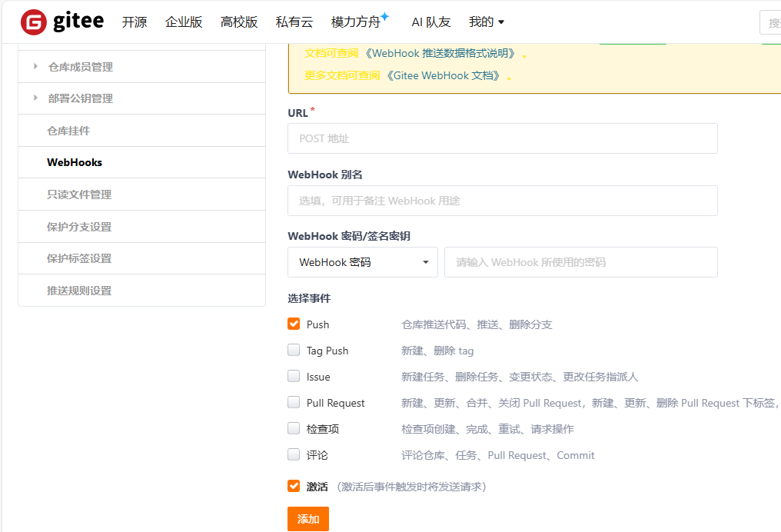Open 仓库挂件 in the sidebar
The width and height of the screenshot is (781, 532).
click(x=141, y=131)
